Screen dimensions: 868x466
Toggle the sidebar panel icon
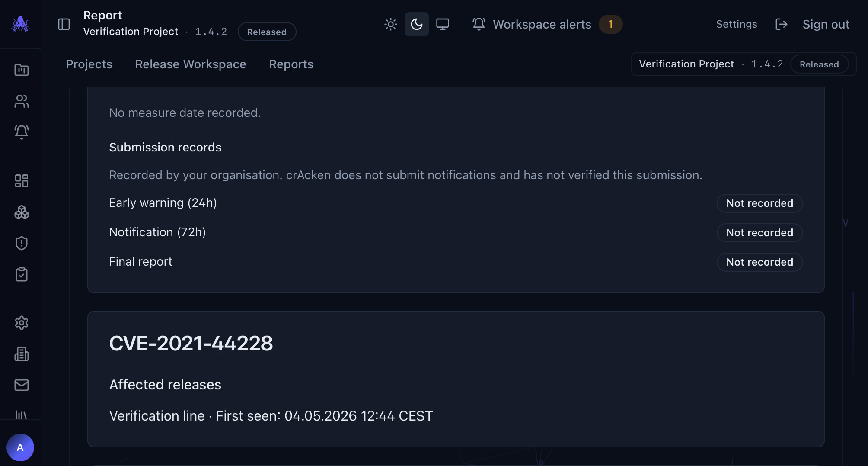[64, 24]
